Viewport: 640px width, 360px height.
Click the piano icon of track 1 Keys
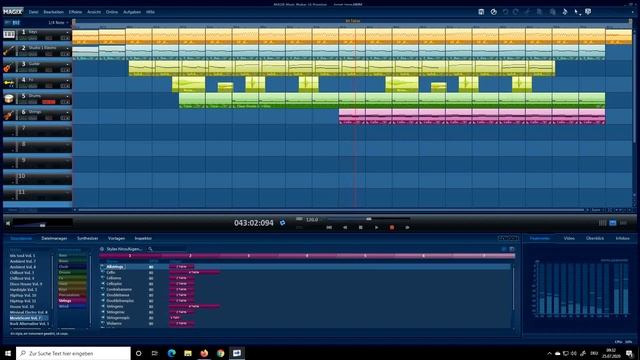pyautogui.click(x=9, y=35)
